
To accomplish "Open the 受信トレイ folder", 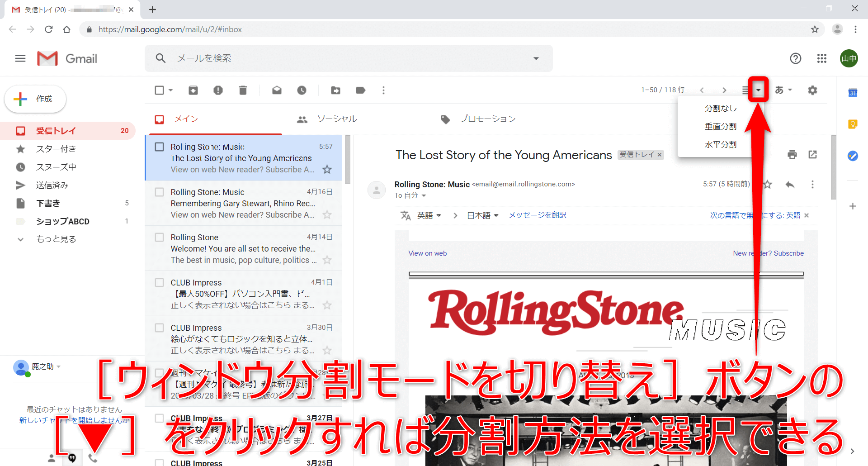I will [68, 131].
